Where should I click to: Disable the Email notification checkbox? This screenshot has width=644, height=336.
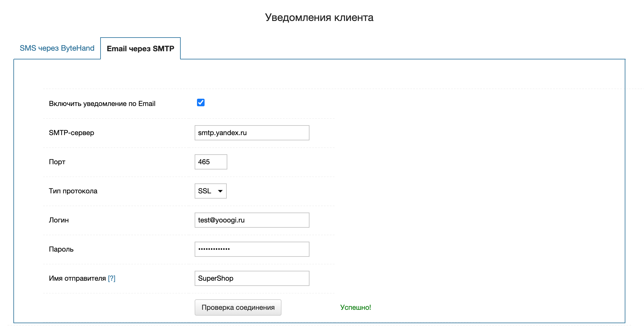pos(201,102)
